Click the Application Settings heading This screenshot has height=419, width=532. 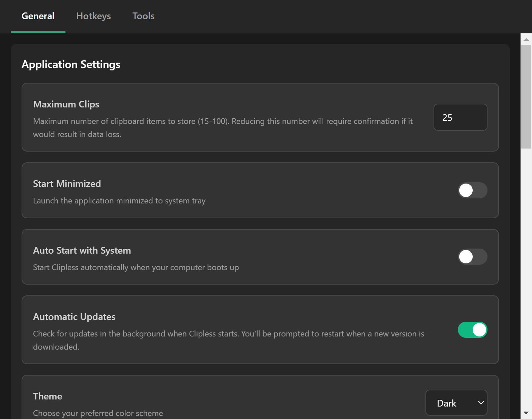(71, 64)
